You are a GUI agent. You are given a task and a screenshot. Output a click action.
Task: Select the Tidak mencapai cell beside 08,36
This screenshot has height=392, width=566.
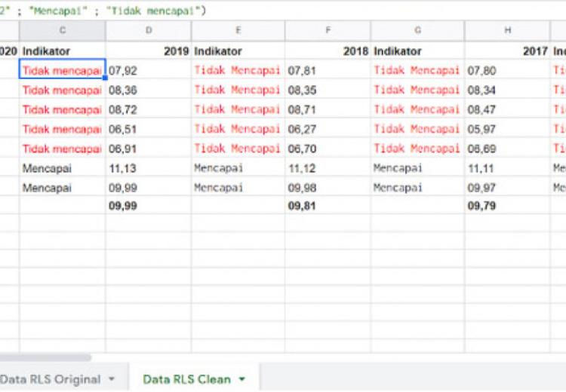coord(63,90)
